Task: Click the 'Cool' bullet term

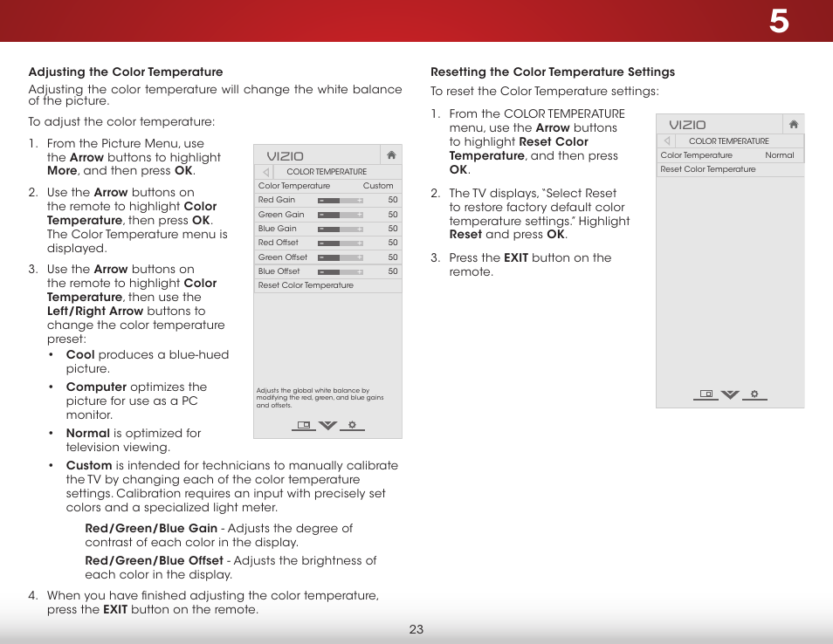Action: coord(80,354)
